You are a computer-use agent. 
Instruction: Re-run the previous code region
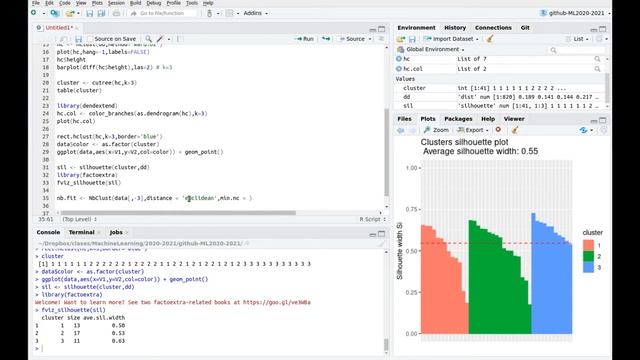(326, 39)
